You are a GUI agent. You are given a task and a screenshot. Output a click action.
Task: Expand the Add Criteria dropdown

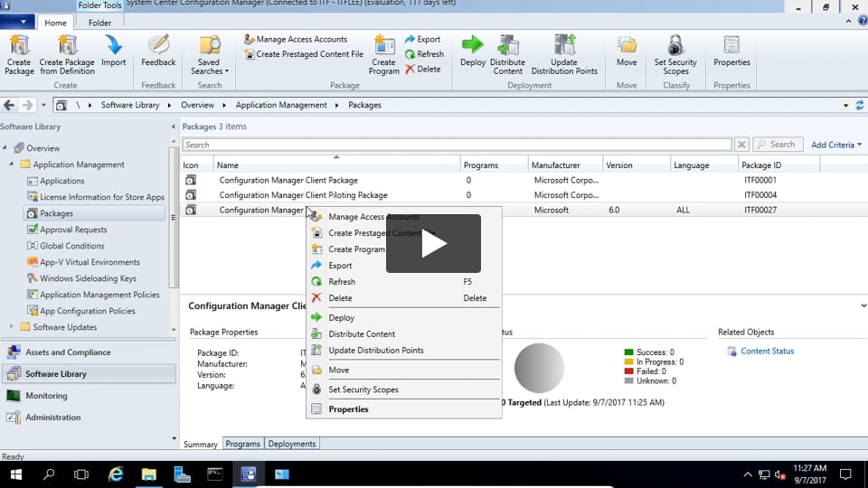pos(835,145)
